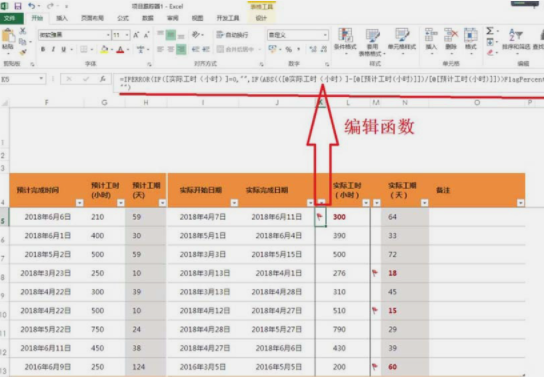
Task: Click the Cancel X icon in formula bar
Action: coord(69,79)
